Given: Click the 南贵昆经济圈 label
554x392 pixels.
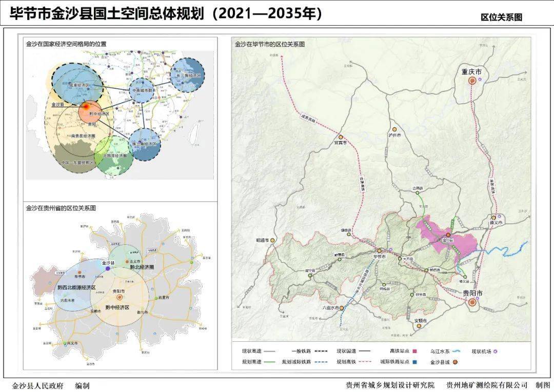Looking at the screenshot, I should point(83,136).
